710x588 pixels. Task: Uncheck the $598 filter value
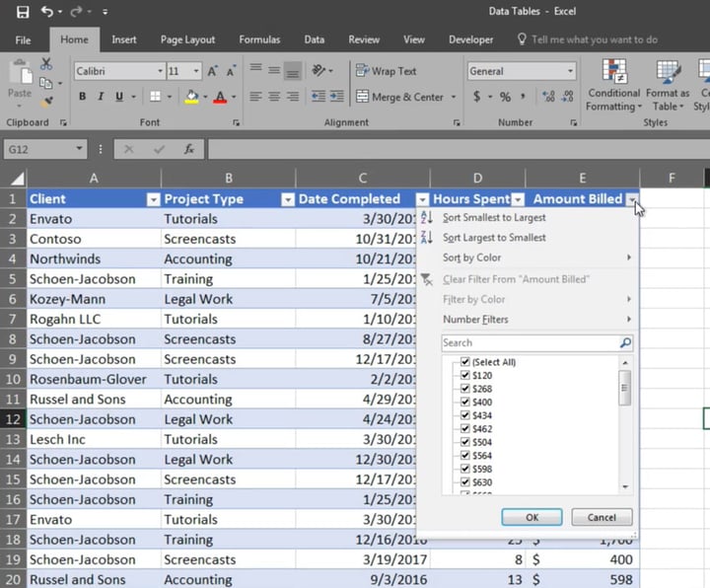(x=465, y=469)
